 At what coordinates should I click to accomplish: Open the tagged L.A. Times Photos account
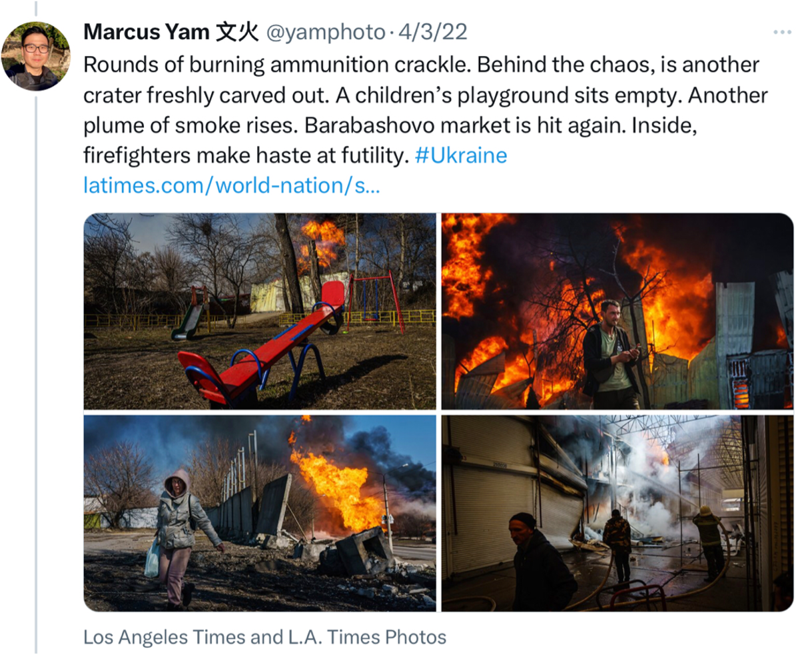coord(358,637)
